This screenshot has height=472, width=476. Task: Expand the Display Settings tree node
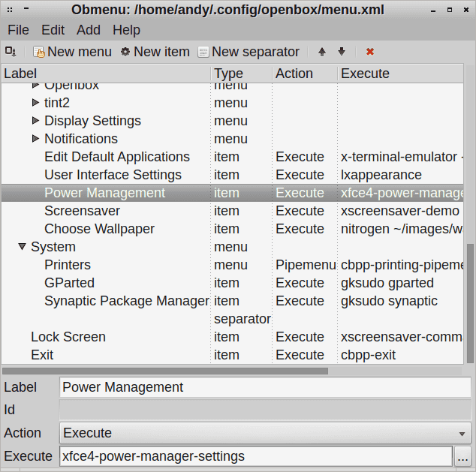tap(35, 121)
